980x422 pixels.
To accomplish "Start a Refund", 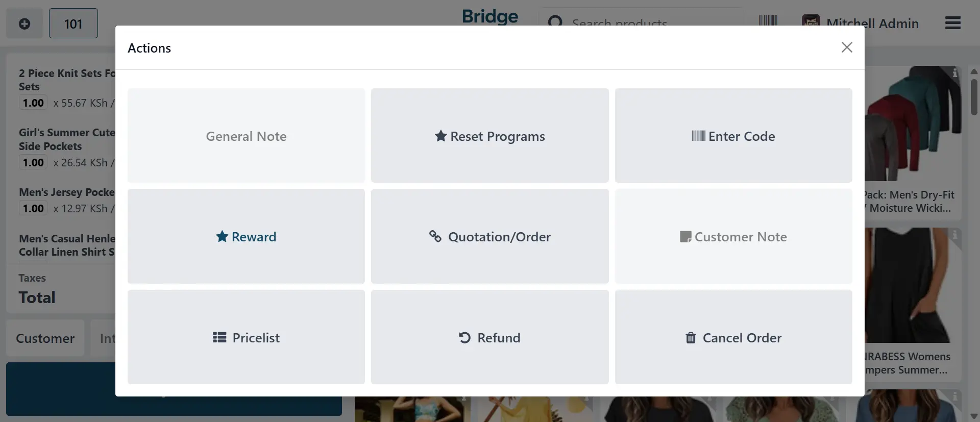I will (x=489, y=337).
